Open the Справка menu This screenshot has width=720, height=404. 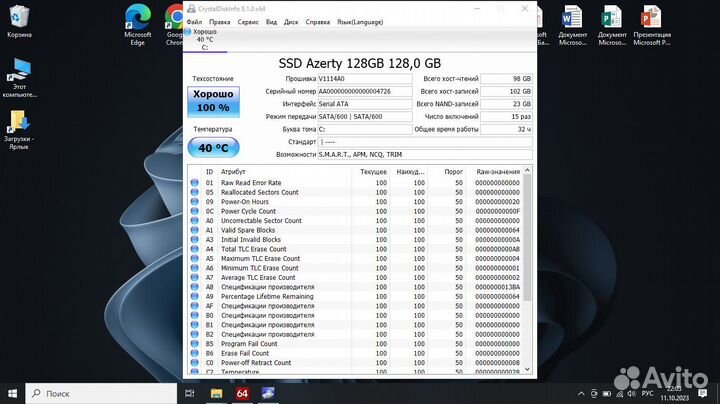(x=318, y=22)
